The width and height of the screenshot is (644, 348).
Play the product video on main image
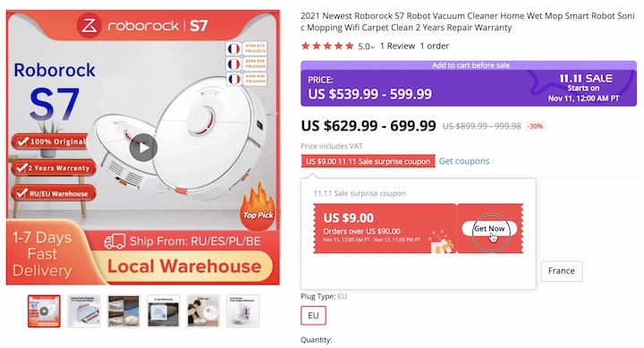pyautogui.click(x=143, y=148)
